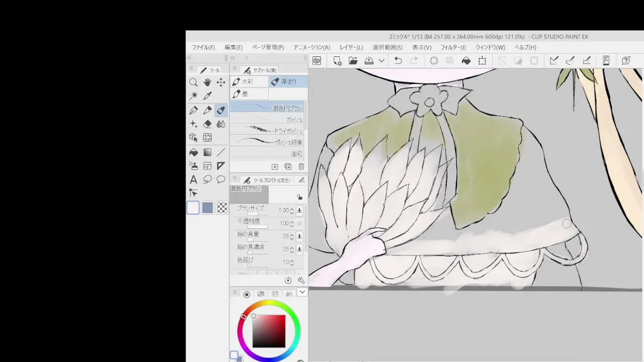The height and width of the screenshot is (362, 644).
Task: Select the Operation object cube tool
Action: pyautogui.click(x=193, y=137)
